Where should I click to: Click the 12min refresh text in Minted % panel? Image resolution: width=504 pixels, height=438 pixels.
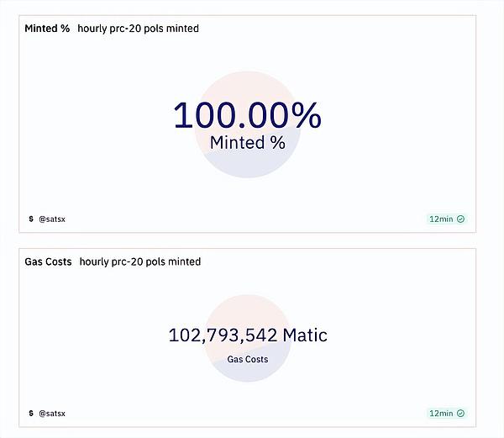coord(441,219)
